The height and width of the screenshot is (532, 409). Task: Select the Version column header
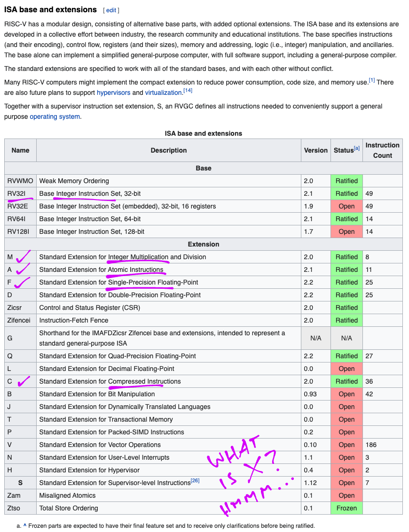point(315,150)
